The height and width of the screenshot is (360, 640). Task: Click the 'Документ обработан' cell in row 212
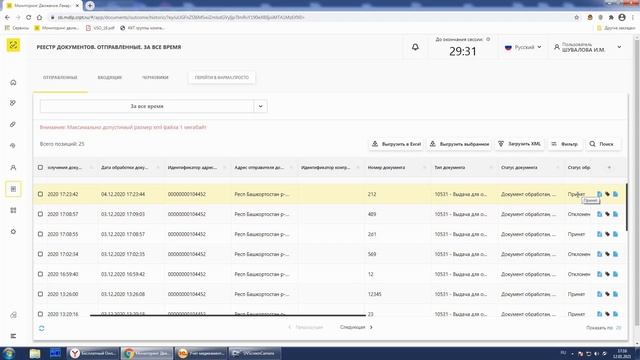(528, 194)
